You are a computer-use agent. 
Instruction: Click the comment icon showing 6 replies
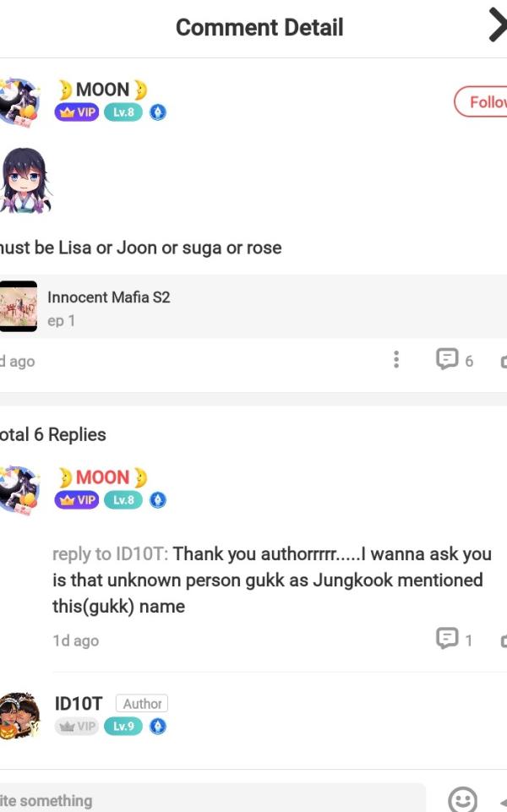[447, 360]
